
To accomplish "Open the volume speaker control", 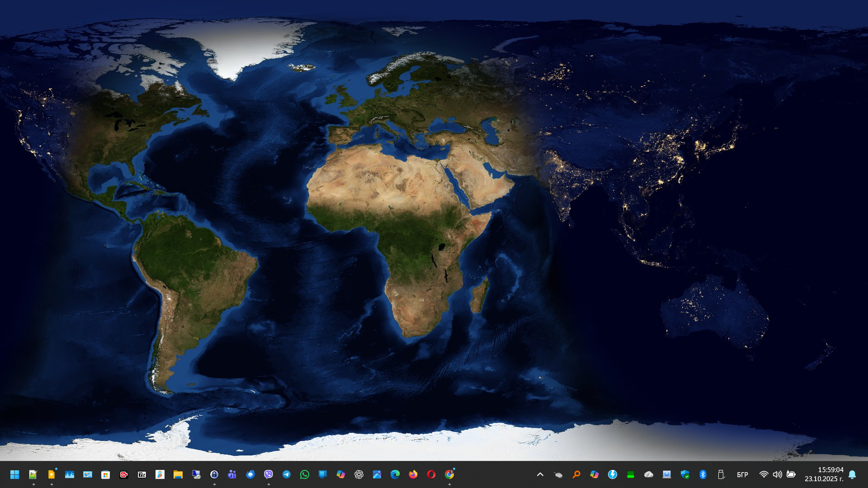I will click(777, 474).
